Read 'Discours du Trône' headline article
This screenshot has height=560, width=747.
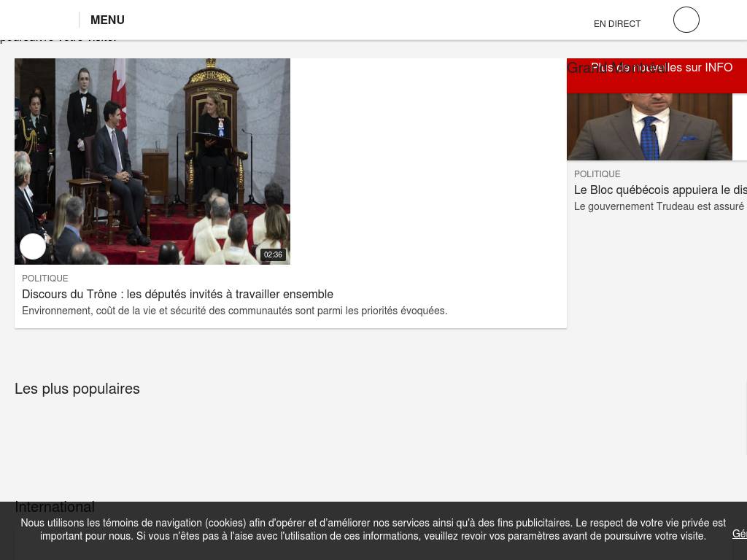pos(177,294)
